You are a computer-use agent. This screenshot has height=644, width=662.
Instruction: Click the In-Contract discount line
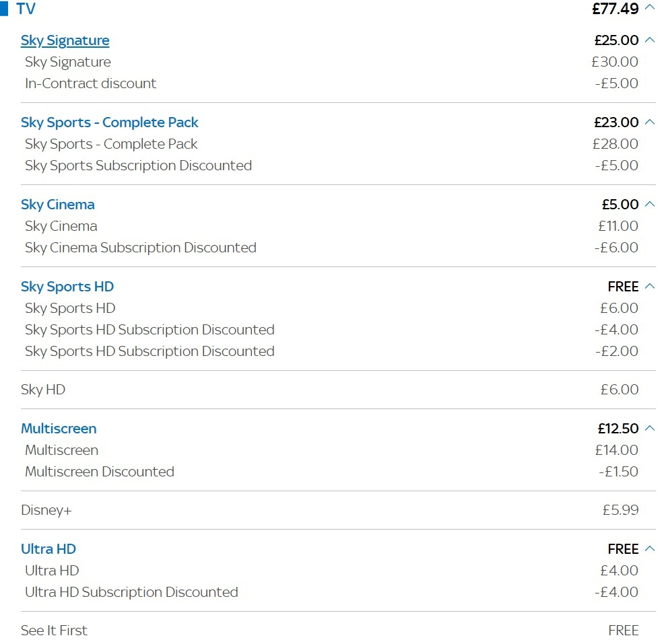331,83
